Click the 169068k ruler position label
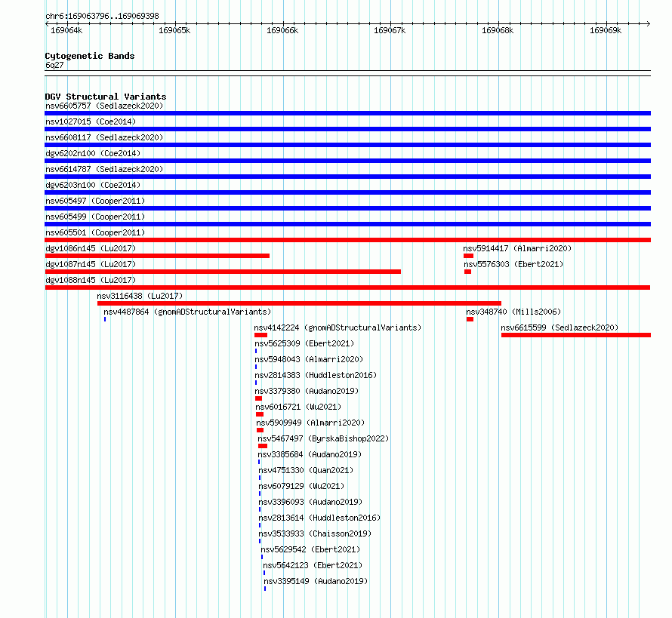Screen dimensions: 672x618 pos(498,30)
